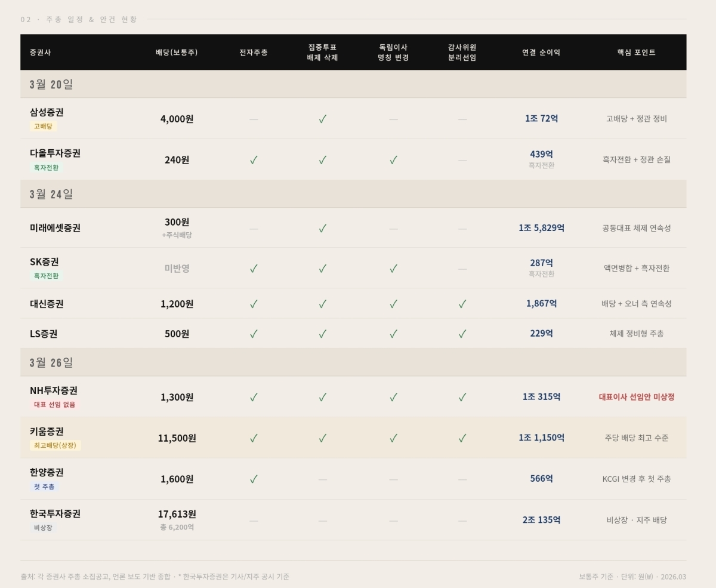This screenshot has width=716, height=588.
Task: Click 한국투자증권's 17,613원 dividend
Action: 177,514
